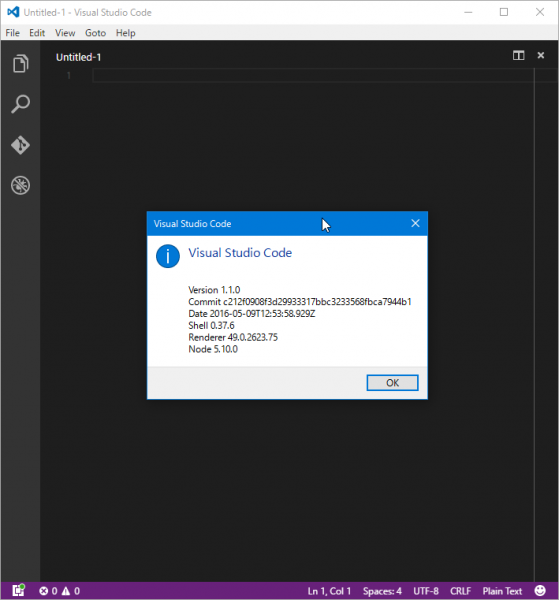Click the Visual Studio Code dialog heading
559x600 pixels.
240,253
